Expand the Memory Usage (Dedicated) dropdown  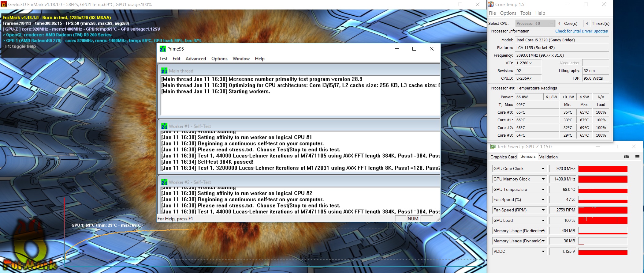[x=543, y=231]
